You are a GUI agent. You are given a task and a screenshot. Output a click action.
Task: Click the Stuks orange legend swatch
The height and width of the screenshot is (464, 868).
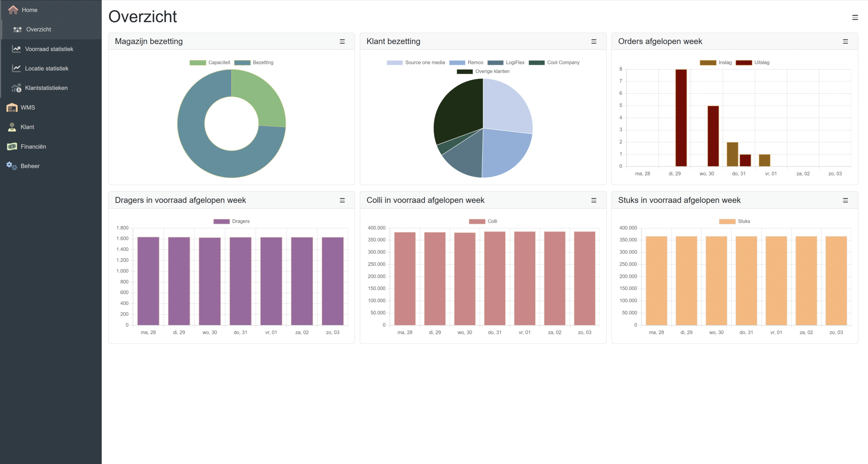727,221
